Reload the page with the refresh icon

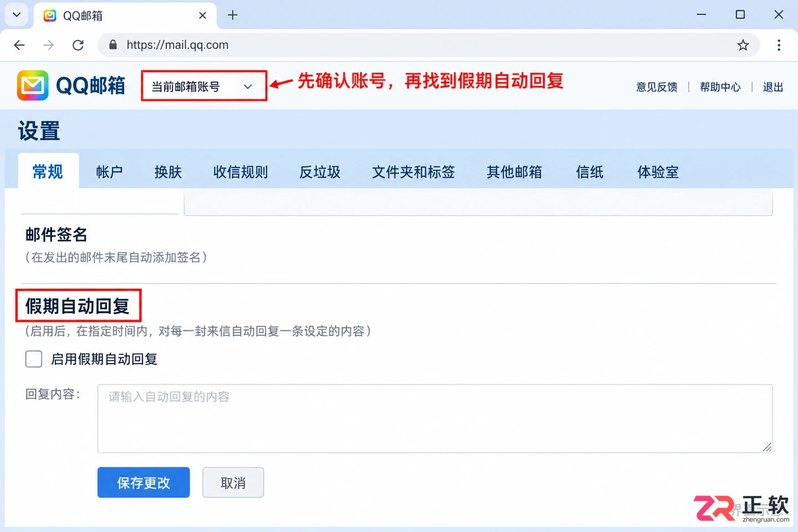click(x=78, y=45)
